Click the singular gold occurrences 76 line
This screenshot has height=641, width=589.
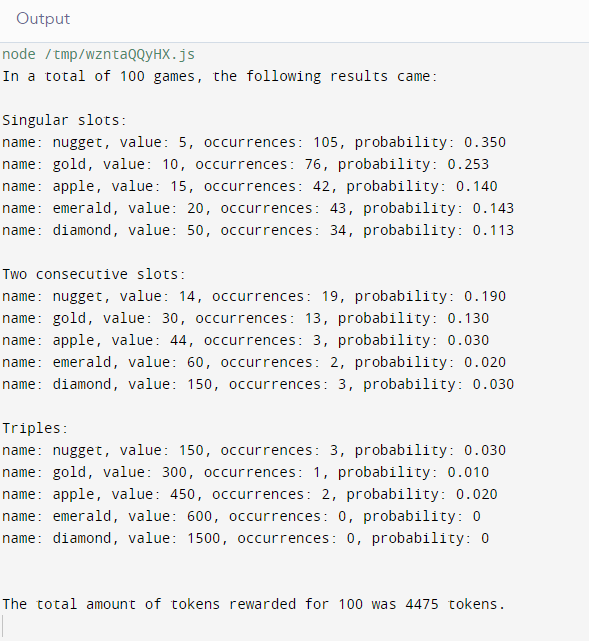(x=246, y=165)
